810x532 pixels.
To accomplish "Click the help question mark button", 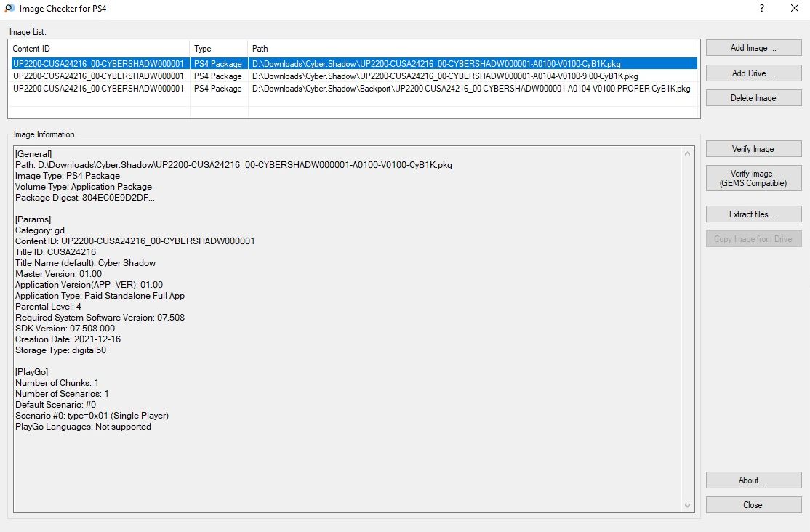I will click(x=761, y=8).
